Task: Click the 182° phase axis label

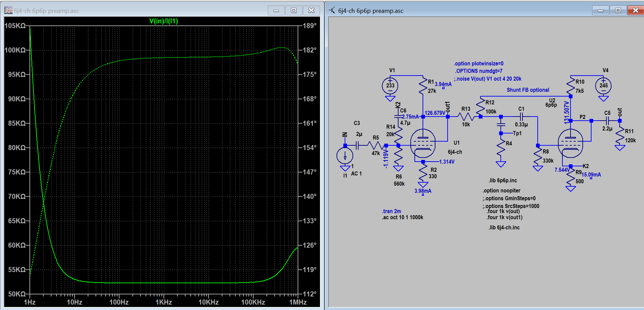Action: pos(309,50)
